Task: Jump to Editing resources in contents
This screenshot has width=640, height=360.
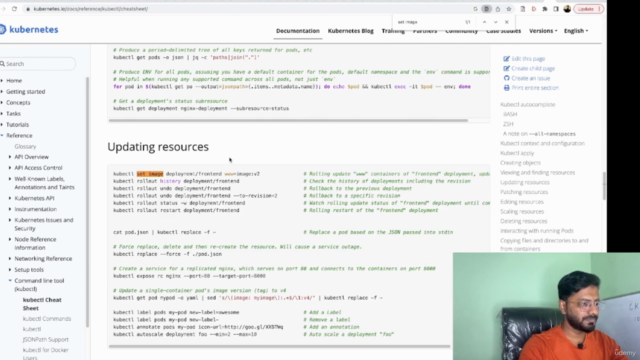Action: point(522,202)
